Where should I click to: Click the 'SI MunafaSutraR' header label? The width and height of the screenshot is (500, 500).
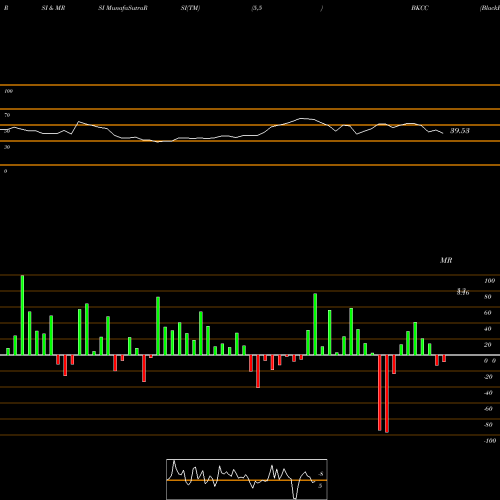click(x=123, y=8)
